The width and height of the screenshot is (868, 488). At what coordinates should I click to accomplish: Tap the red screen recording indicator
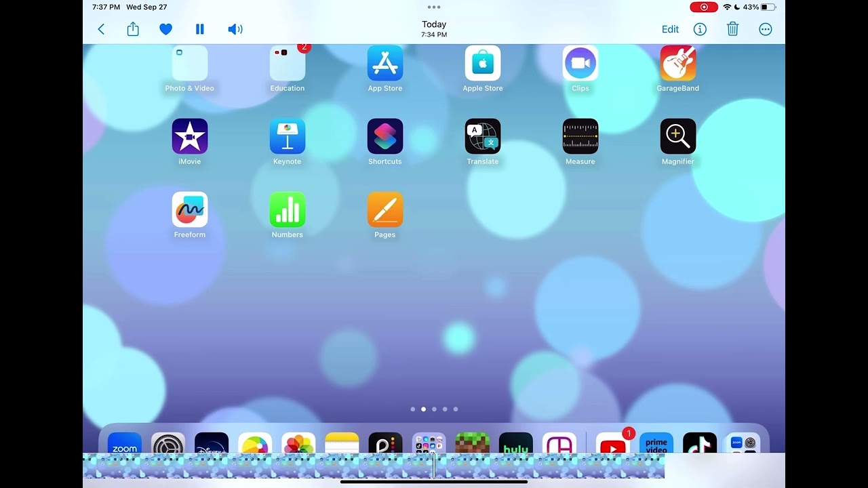pos(704,7)
